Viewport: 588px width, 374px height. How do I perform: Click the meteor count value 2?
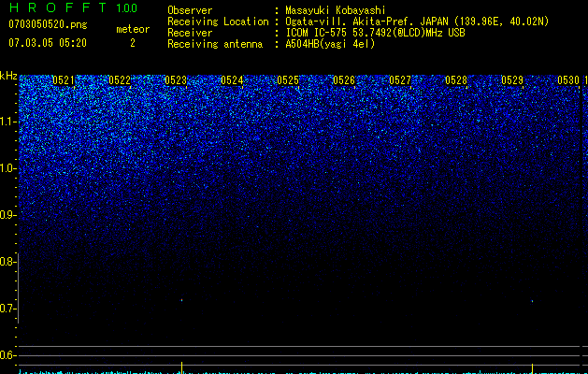click(x=133, y=43)
